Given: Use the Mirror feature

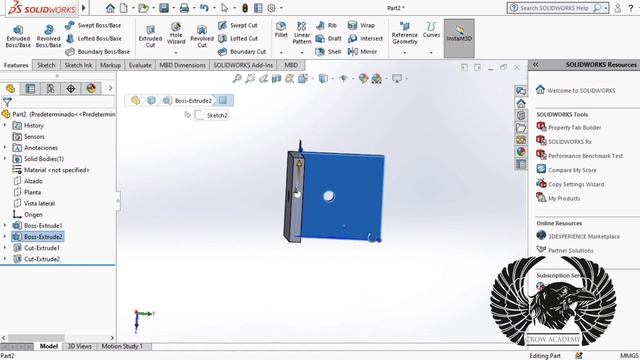Looking at the screenshot, I should tap(362, 52).
